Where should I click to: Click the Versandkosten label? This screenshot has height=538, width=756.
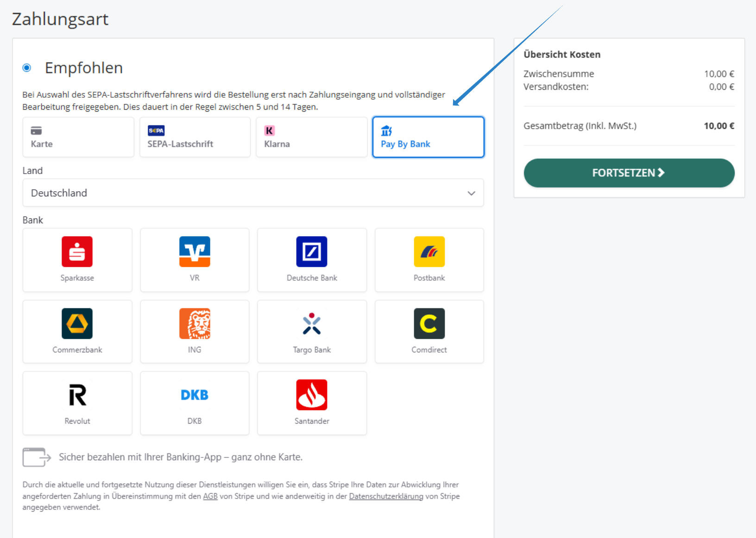(556, 87)
